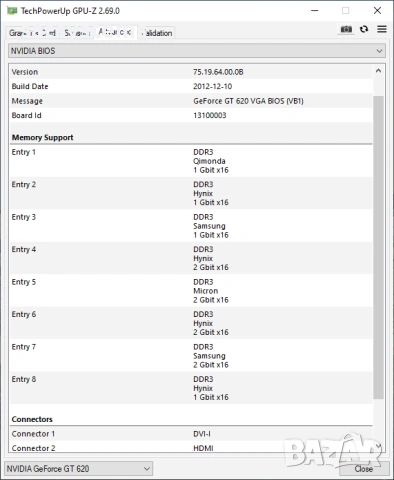Open the NVIDIA BIOS dropdown
Screen dimensions: 394x480
pos(197,51)
